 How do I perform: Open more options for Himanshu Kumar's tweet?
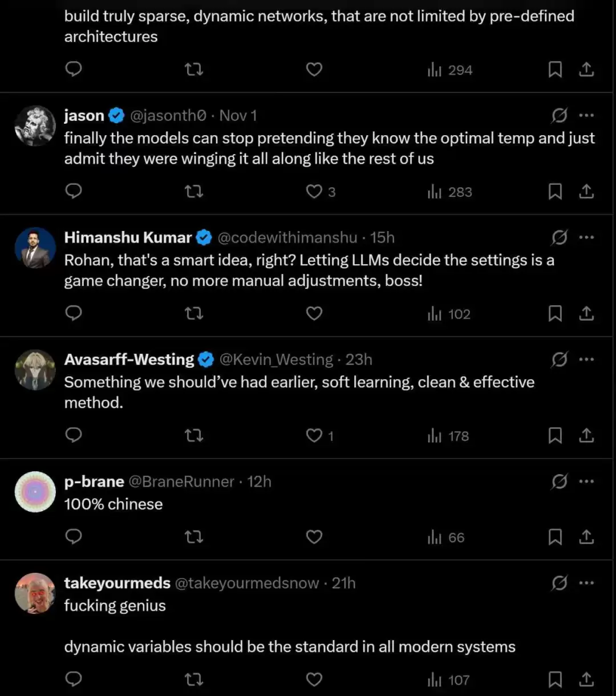(x=586, y=238)
